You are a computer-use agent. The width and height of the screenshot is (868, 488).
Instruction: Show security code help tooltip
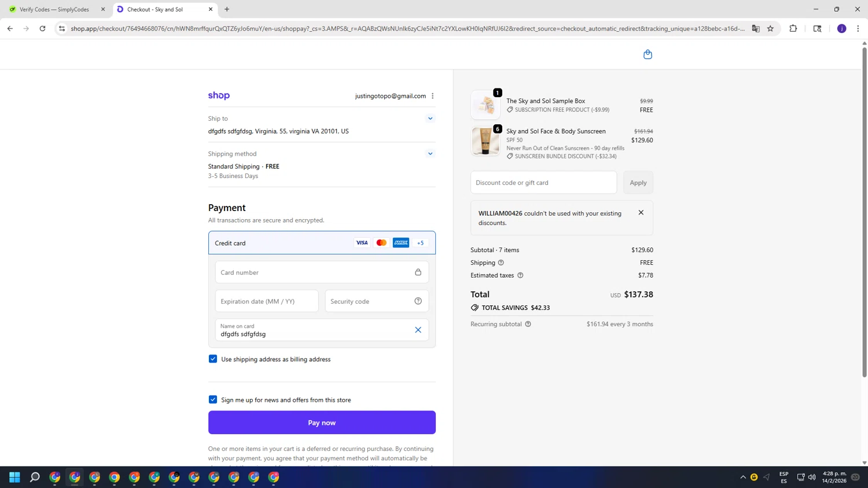(x=418, y=301)
